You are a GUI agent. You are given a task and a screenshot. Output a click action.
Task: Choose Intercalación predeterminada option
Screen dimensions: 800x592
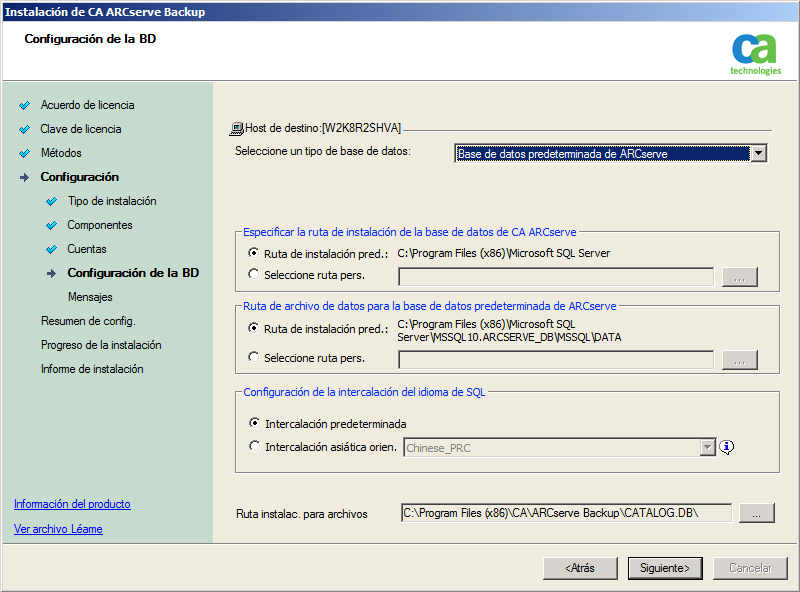(254, 423)
